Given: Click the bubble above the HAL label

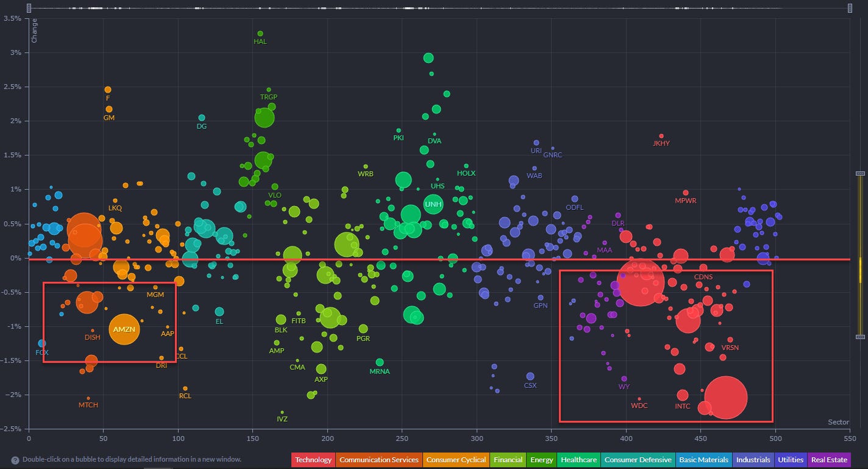Looking at the screenshot, I should 260,34.
